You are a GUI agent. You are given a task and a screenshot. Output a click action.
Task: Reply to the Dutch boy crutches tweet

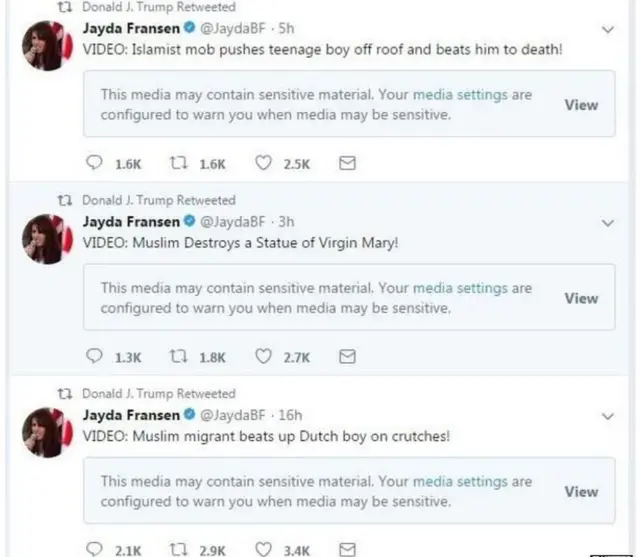point(96,548)
